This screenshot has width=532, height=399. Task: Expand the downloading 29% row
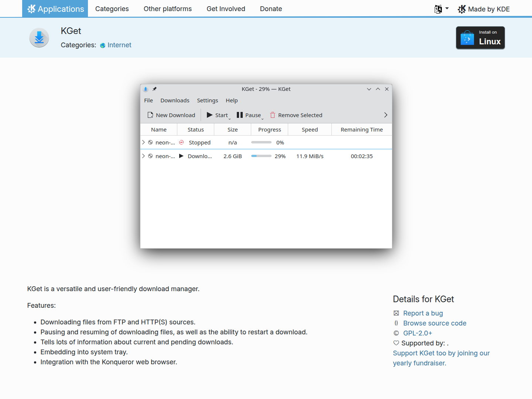[x=143, y=156]
